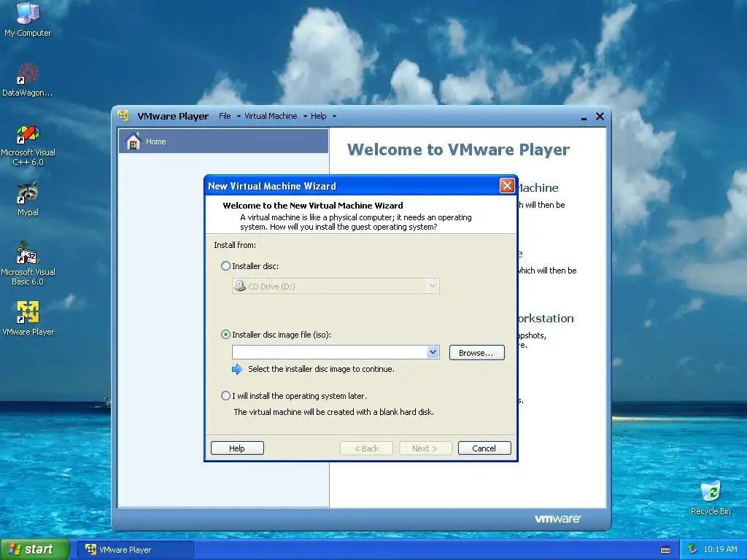Select Installer disc image file (iso) option
The image size is (747, 560).
[x=226, y=334]
